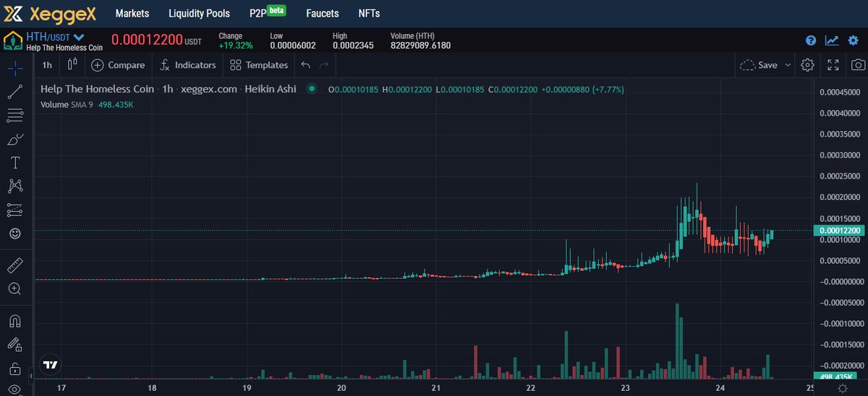Open the emoji icons tool
This screenshot has width=868, height=396.
coord(15,234)
